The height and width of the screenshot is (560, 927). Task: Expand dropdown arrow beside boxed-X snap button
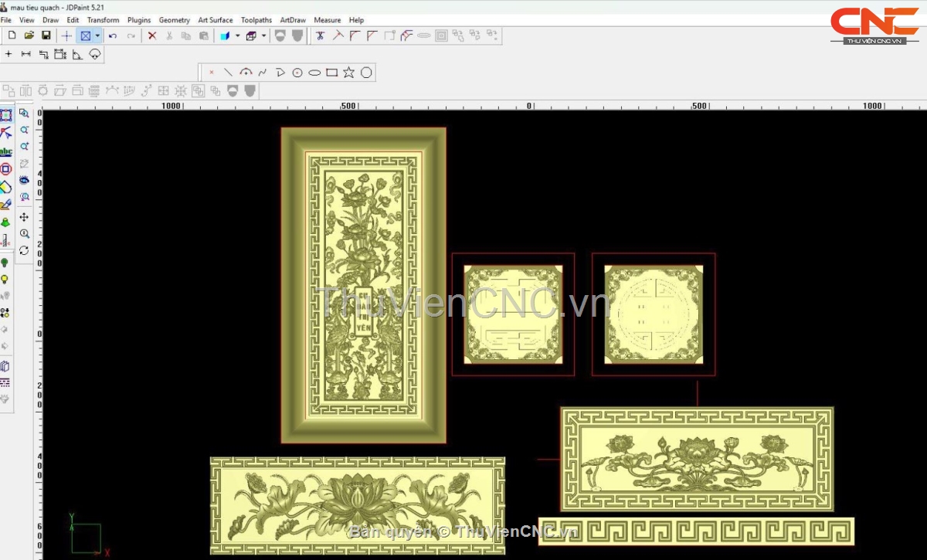[x=97, y=36]
